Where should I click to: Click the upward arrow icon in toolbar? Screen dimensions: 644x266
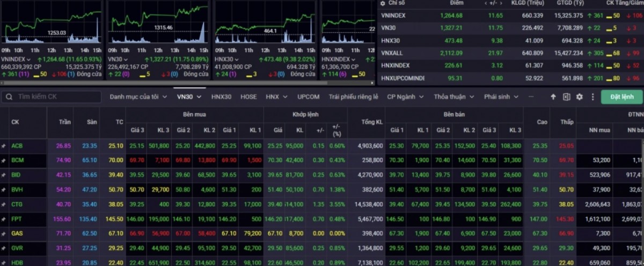(553, 97)
